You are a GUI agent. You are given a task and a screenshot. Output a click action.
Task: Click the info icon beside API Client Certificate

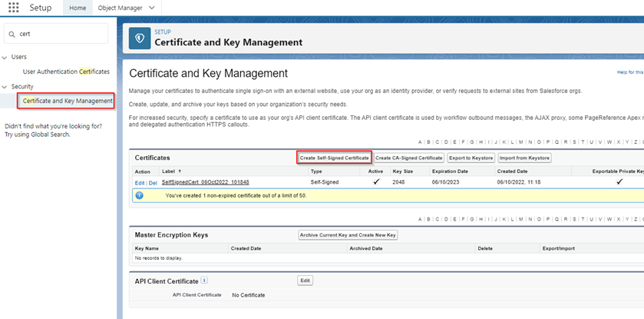204,281
